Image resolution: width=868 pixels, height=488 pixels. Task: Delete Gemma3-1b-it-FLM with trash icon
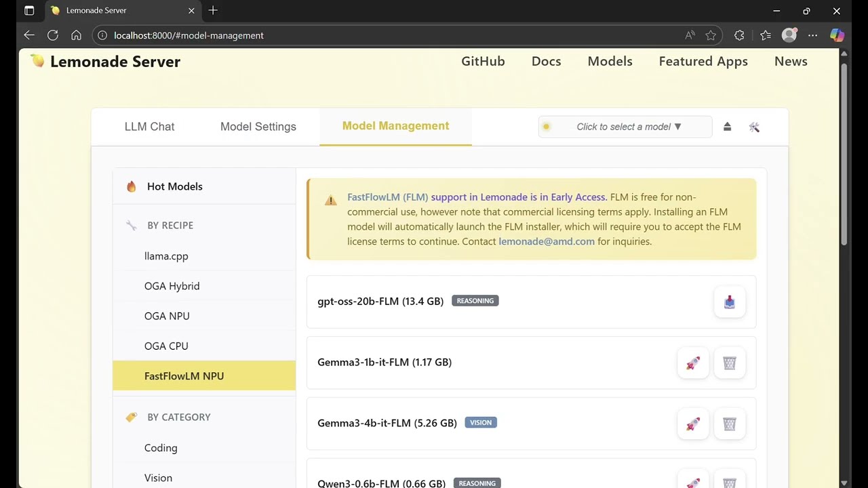730,363
